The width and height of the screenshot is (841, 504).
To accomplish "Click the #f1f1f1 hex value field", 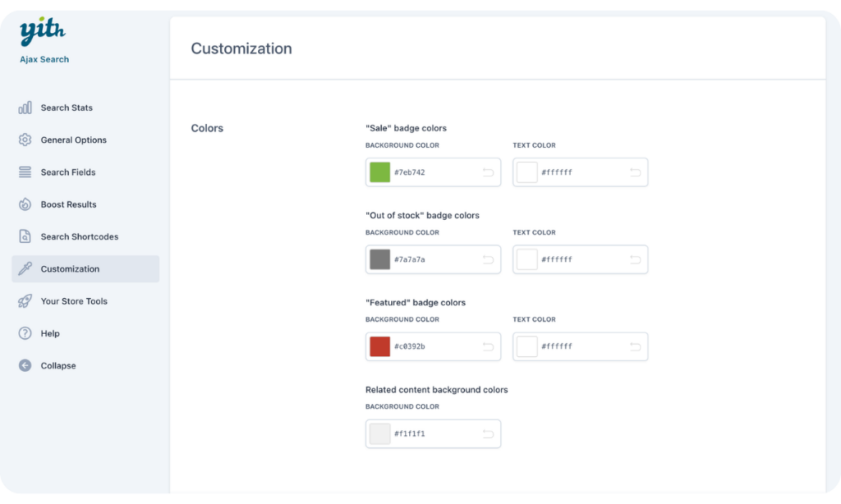I will point(434,433).
